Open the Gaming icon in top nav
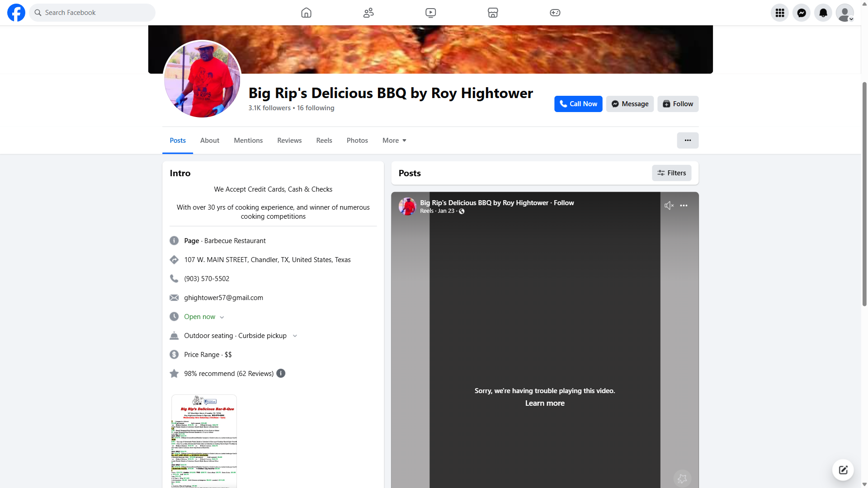868x488 pixels. tap(555, 13)
